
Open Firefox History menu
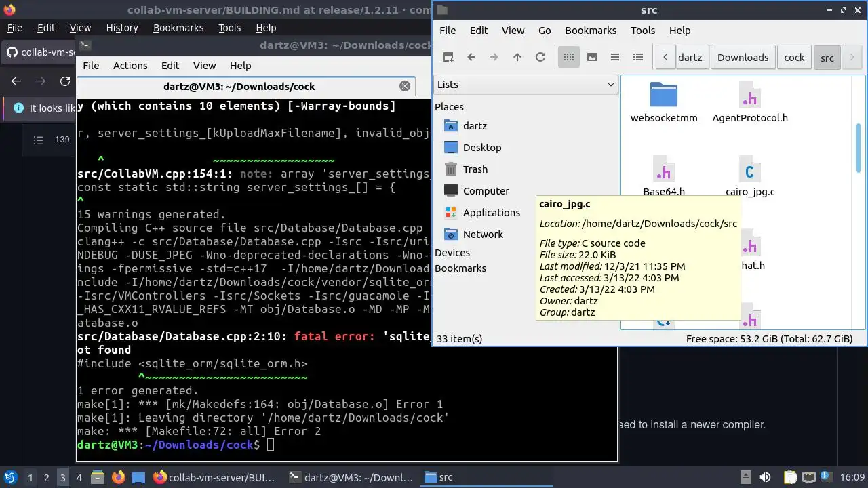click(x=122, y=28)
